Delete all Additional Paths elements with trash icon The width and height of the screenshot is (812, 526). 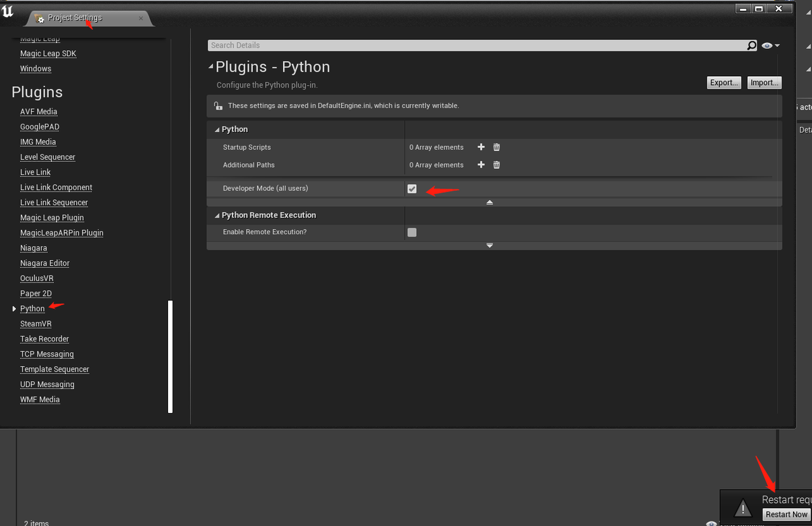pos(497,165)
